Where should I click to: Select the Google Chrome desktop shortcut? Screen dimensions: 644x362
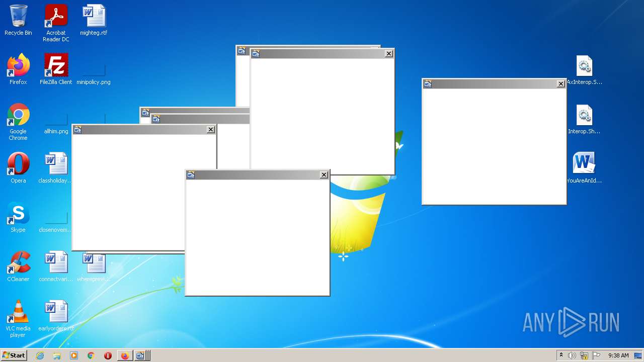[18, 122]
